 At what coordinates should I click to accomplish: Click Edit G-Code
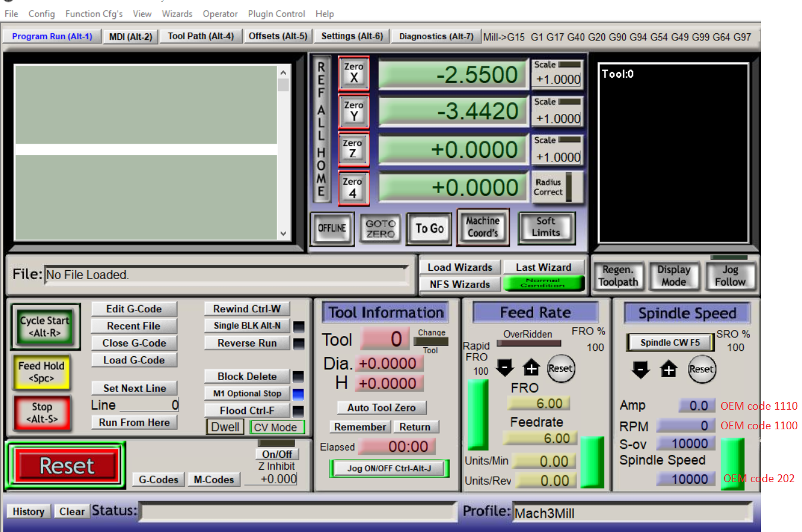tap(134, 309)
